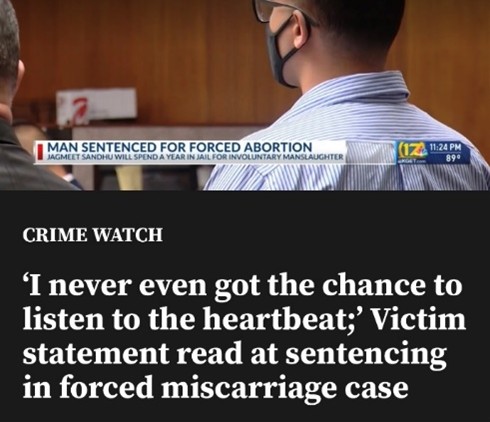Click the white box on the background shelf
This screenshot has height=422, width=490.
tap(96, 105)
